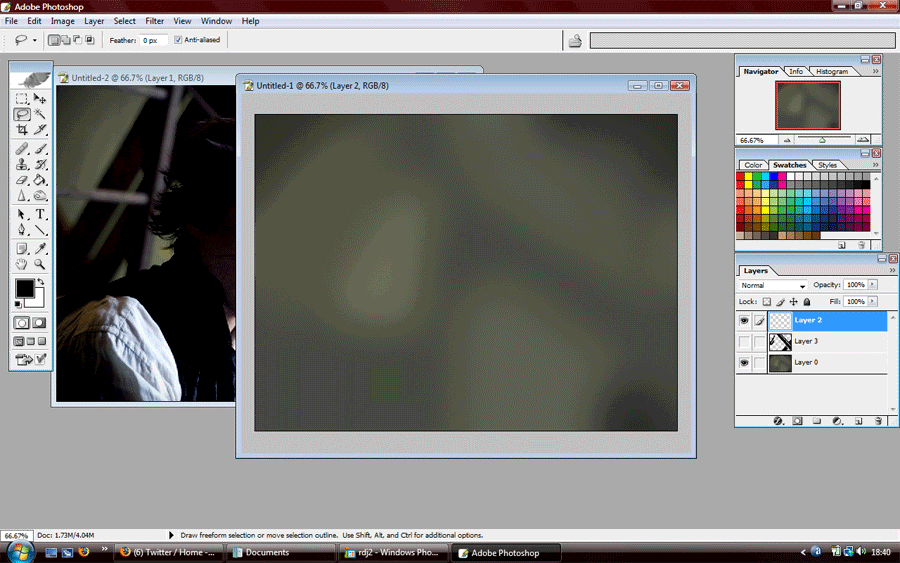Switch to the Styles tab
Screen dimensions: 900x563
(x=827, y=165)
